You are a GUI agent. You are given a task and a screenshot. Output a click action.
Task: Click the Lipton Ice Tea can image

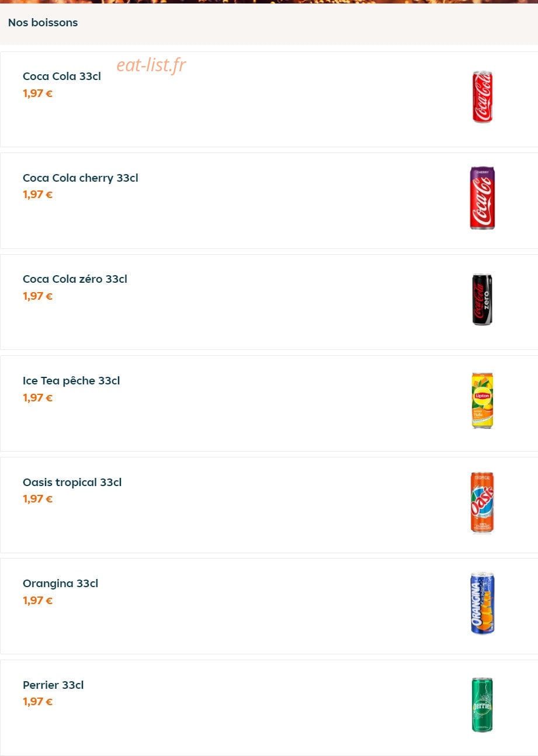(x=483, y=401)
